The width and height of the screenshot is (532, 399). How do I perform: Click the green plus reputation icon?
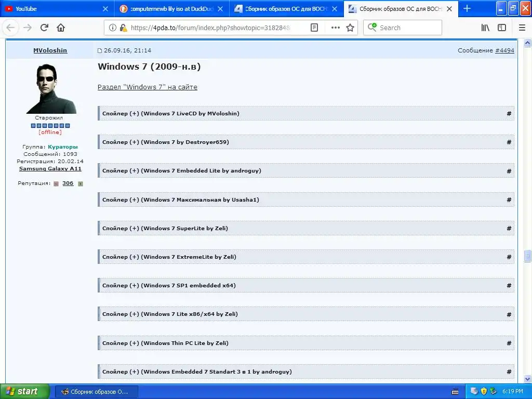(81, 184)
